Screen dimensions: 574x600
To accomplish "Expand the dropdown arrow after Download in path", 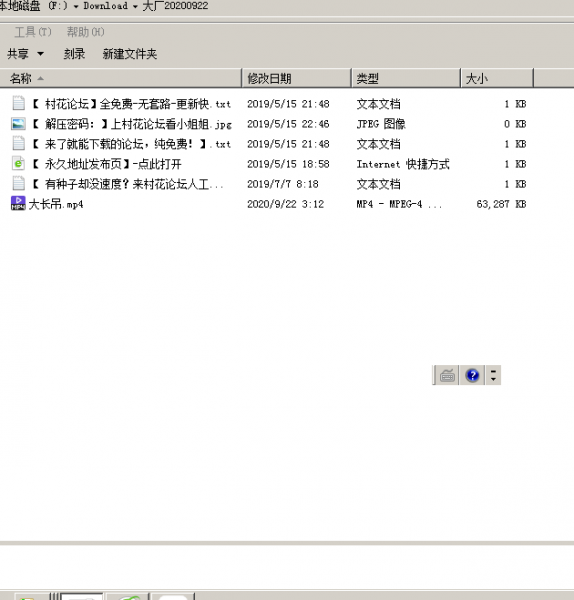I will [135, 7].
